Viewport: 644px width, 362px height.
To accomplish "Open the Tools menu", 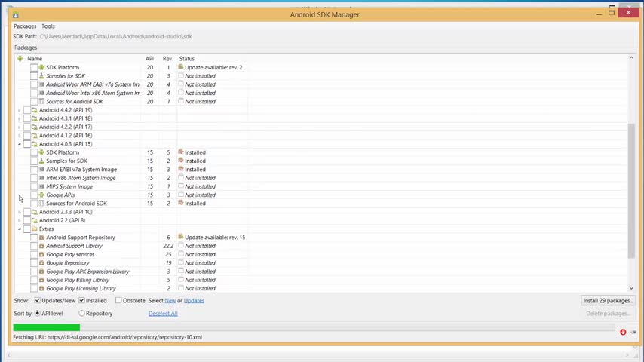I will coord(48,26).
